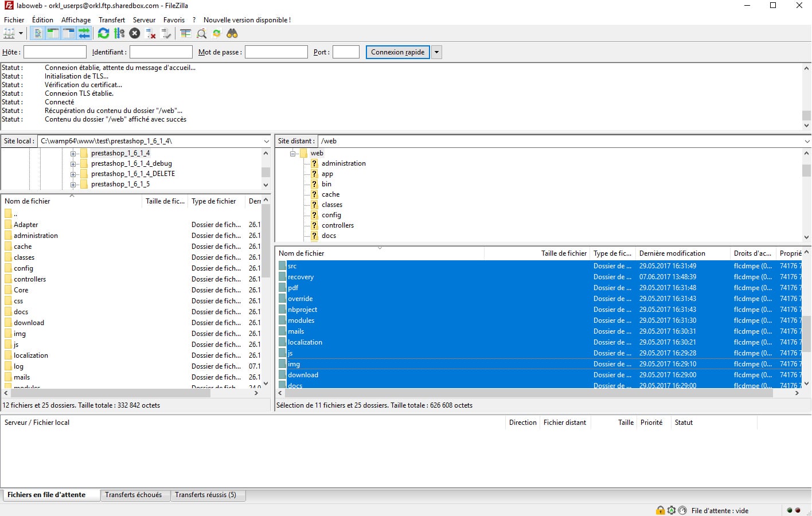Expand the prestashop_1_6_1_4_debug tree node
Screen dimensions: 812x516
click(73, 164)
